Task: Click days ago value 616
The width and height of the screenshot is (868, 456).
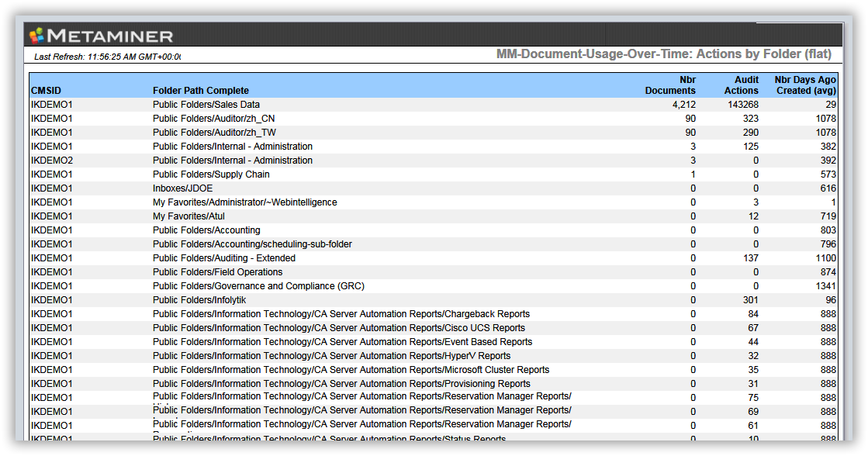Action: (x=828, y=188)
